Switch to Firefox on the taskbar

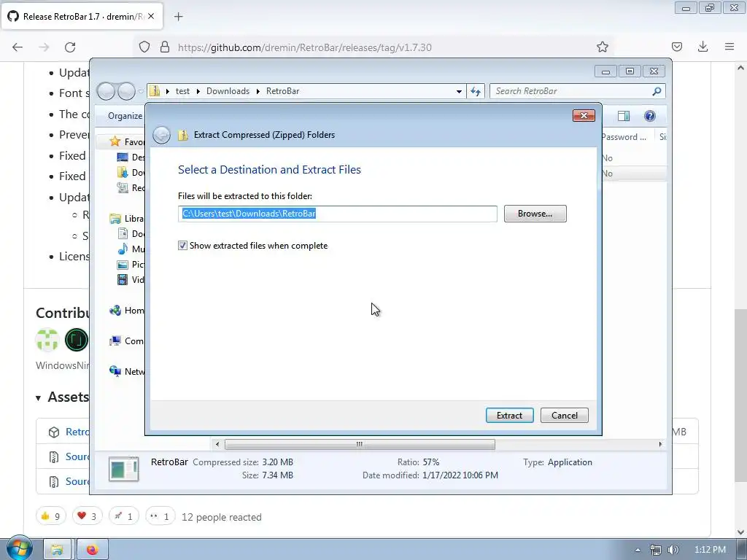point(93,550)
